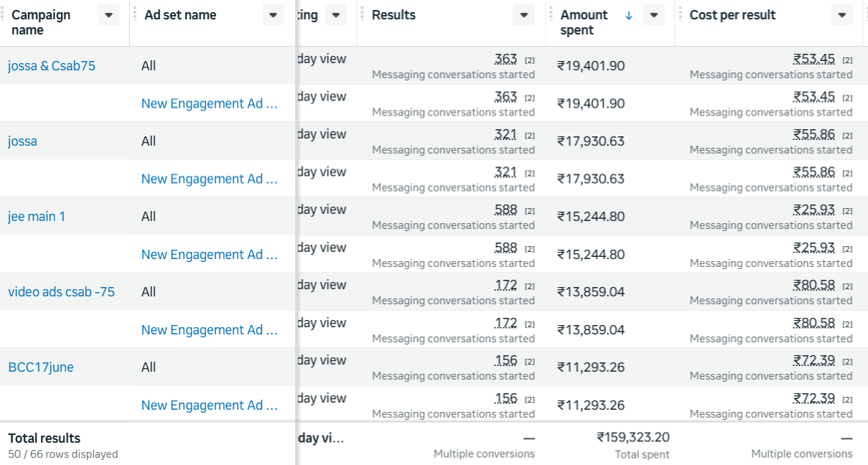Click the Amount spent column header
This screenshot has height=465, width=868.
coord(584,22)
